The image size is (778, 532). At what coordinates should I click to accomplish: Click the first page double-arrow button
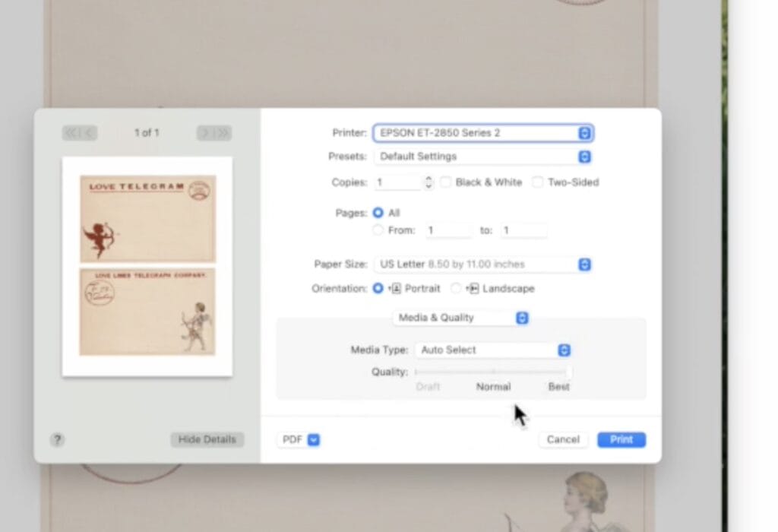click(71, 133)
